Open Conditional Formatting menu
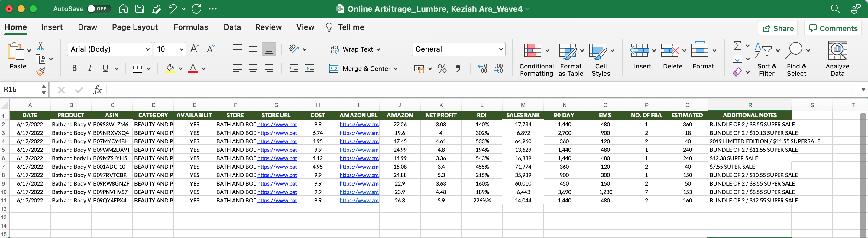This screenshot has width=868, height=238. pyautogui.click(x=536, y=60)
